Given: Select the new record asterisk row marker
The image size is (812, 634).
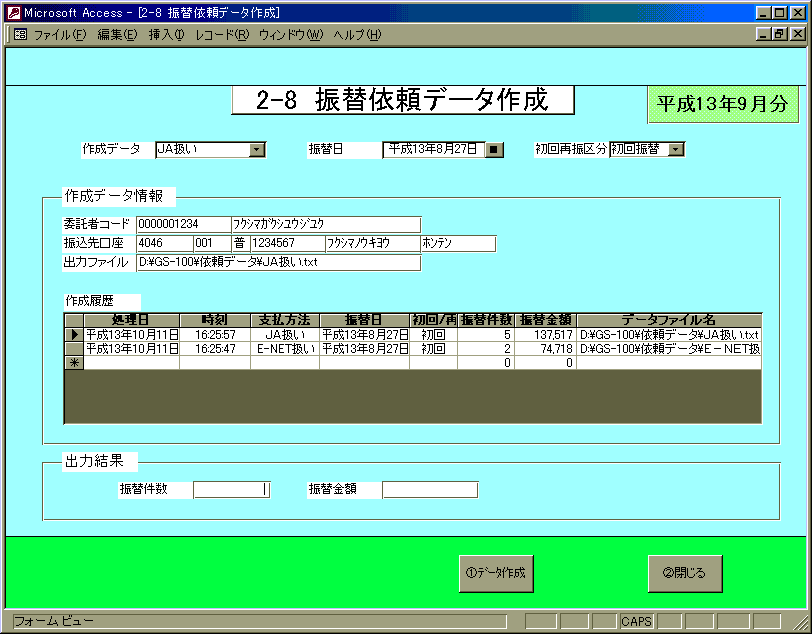Looking at the screenshot, I should coord(74,363).
